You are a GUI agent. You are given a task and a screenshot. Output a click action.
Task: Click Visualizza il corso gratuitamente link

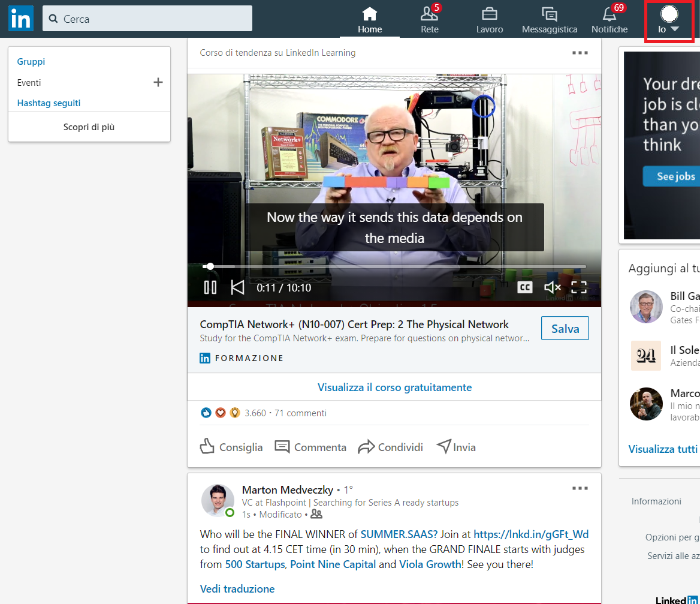click(x=394, y=387)
